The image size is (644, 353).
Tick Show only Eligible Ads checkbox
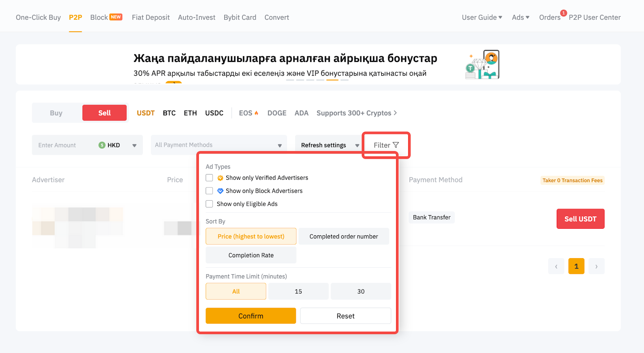209,204
